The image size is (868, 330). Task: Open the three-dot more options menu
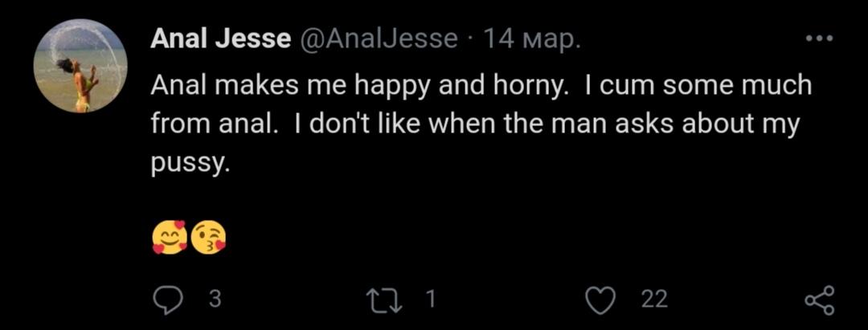click(x=818, y=38)
